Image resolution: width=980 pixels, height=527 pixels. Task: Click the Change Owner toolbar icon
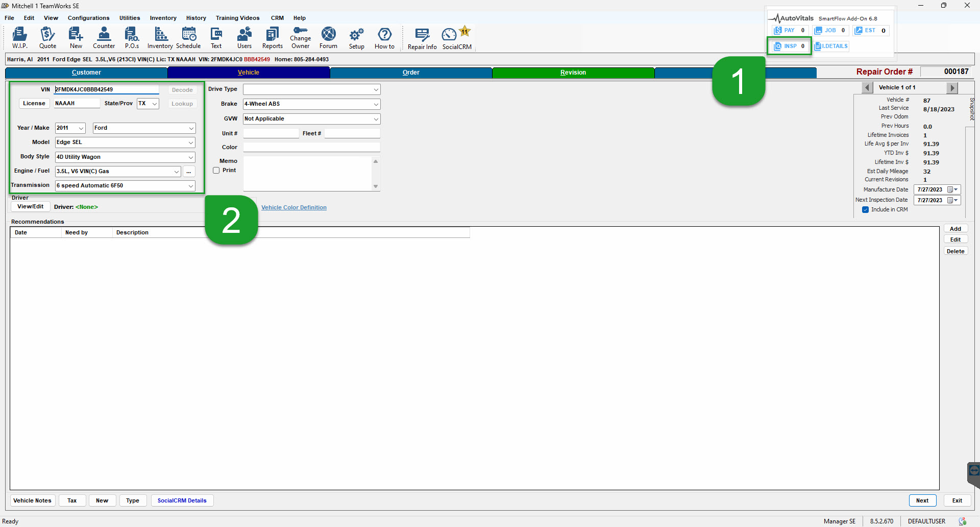301,38
